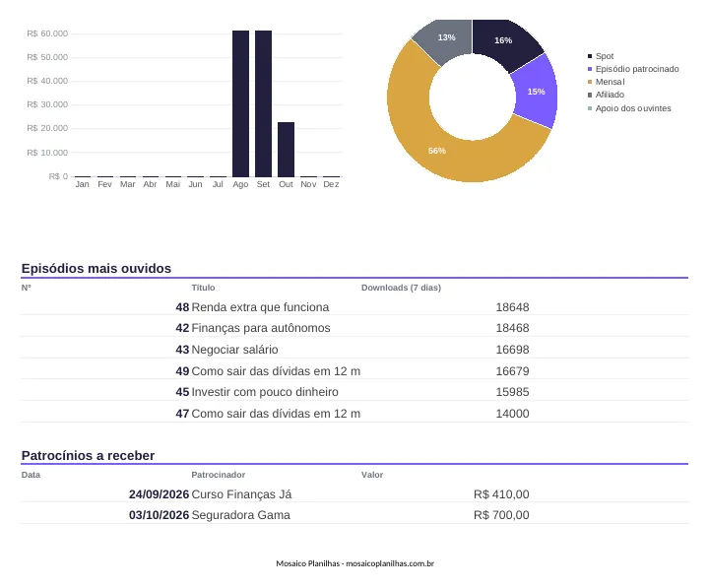
Task: Click the Spot legend label
Action: [x=605, y=56]
